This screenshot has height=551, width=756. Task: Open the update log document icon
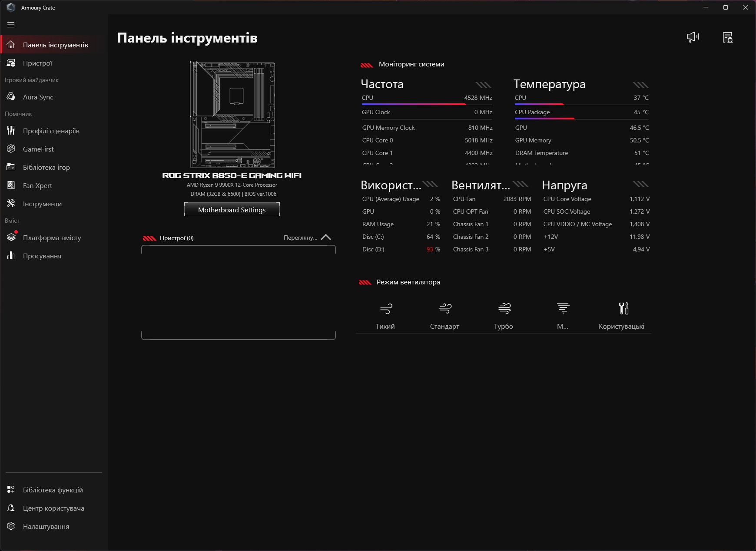click(x=728, y=37)
